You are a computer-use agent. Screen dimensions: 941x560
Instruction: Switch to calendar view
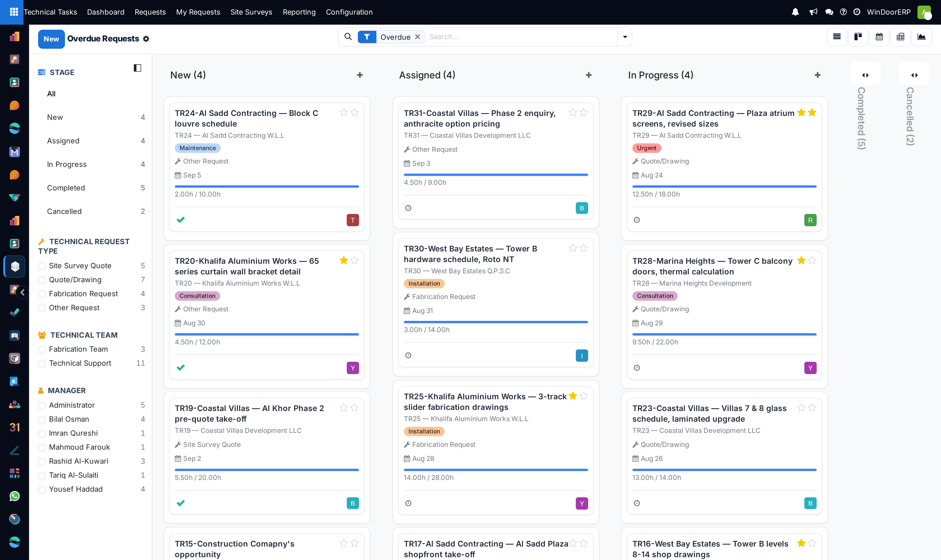click(879, 37)
